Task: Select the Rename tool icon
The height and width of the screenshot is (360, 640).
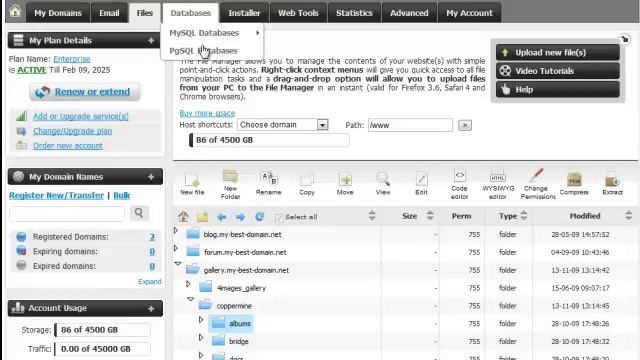Action: (x=269, y=183)
